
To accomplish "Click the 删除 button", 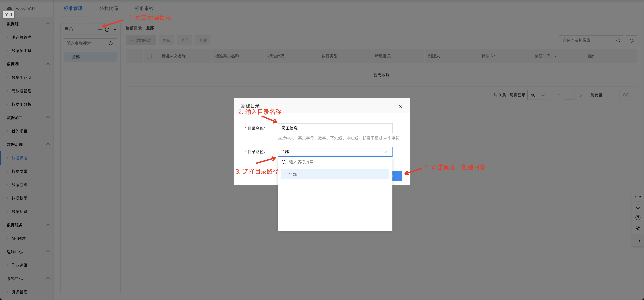I will (x=203, y=40).
